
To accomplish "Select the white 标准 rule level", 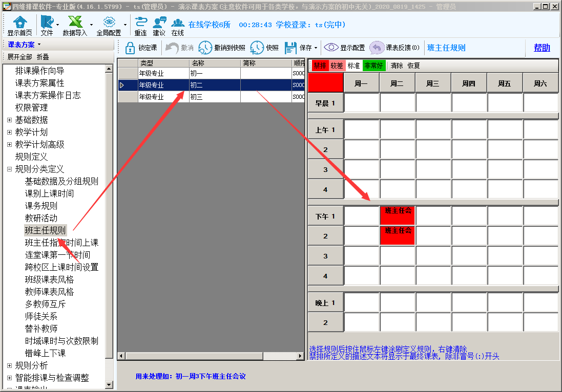I will coord(353,66).
